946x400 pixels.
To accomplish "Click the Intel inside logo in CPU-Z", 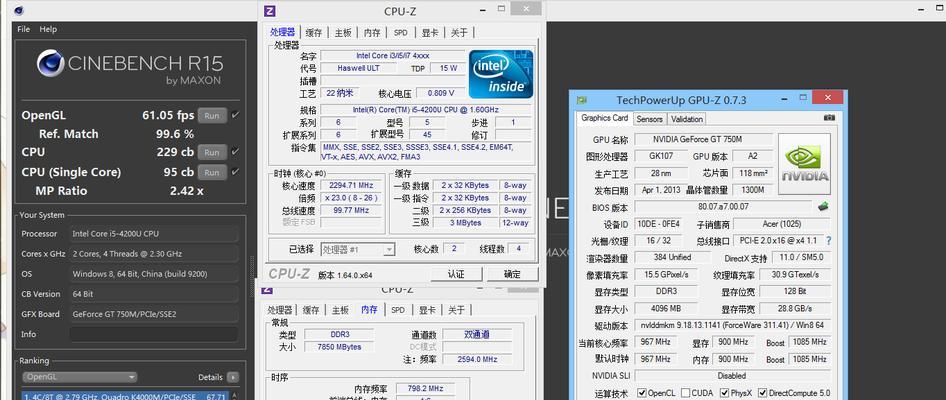I will (501, 74).
